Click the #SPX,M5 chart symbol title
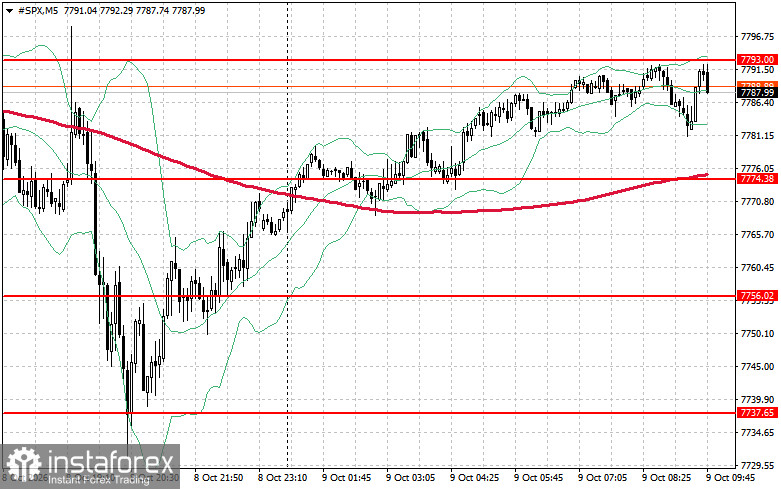 click(x=38, y=10)
